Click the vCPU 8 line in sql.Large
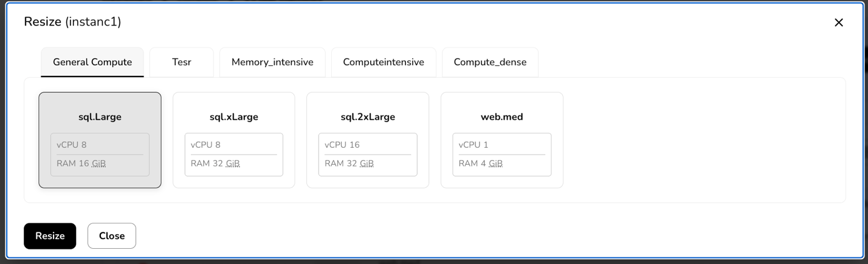Viewport: 868px width, 264px height. click(x=72, y=145)
